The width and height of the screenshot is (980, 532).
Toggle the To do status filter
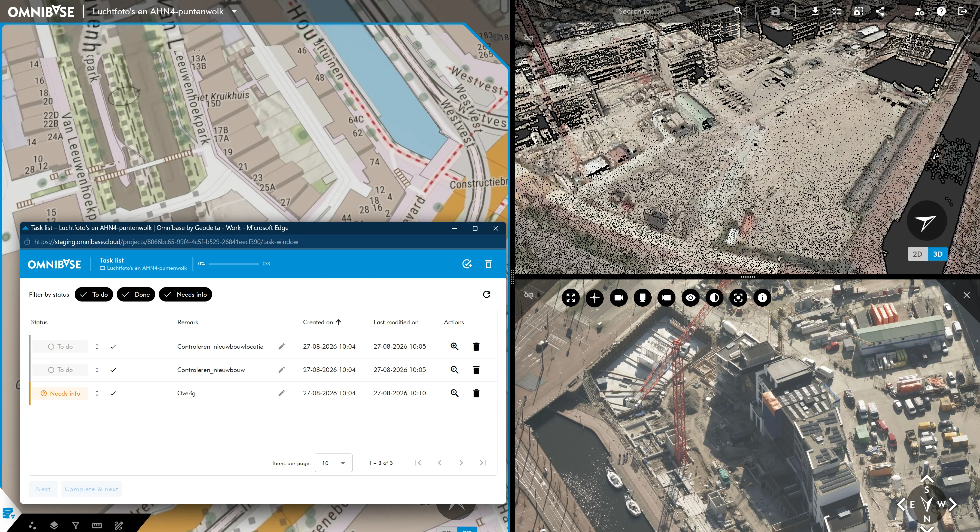point(94,294)
